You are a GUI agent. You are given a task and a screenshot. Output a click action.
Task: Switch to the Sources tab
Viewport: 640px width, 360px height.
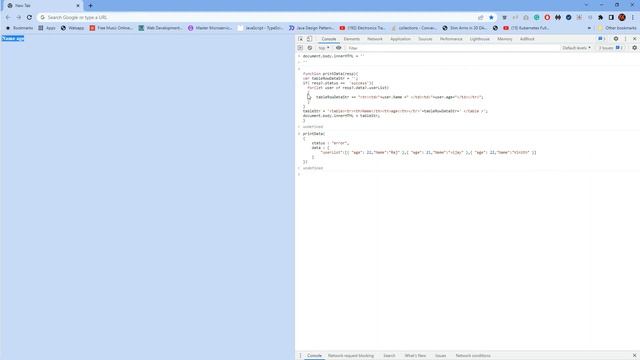point(425,39)
